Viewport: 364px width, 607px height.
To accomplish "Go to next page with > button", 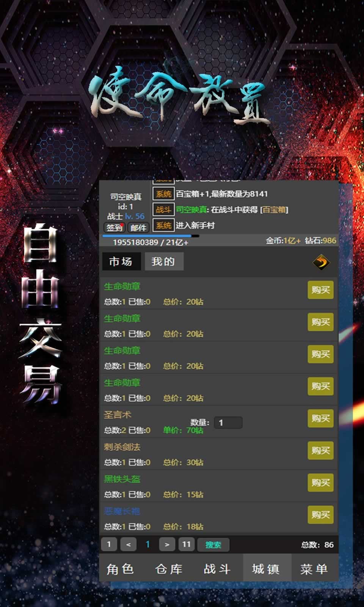I will click(x=167, y=544).
